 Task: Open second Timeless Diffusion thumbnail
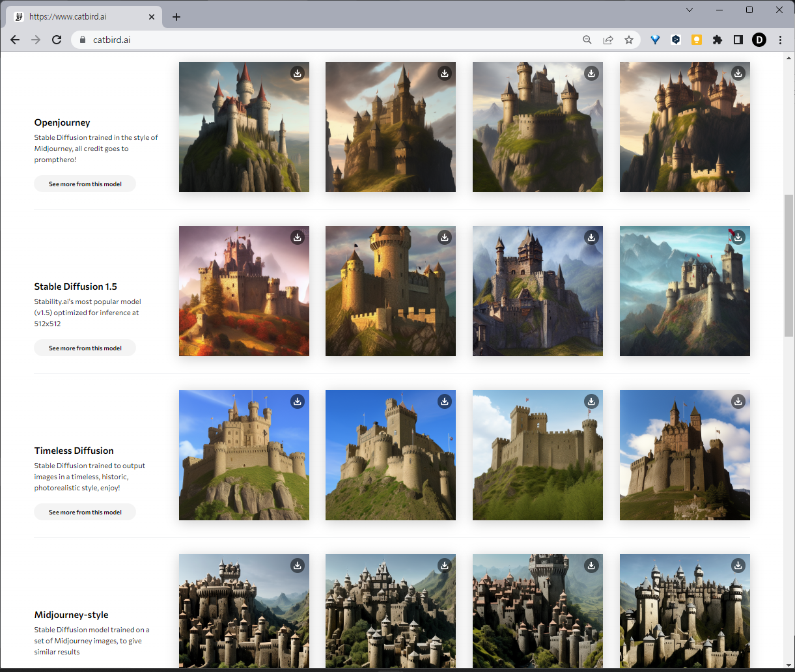pyautogui.click(x=391, y=455)
